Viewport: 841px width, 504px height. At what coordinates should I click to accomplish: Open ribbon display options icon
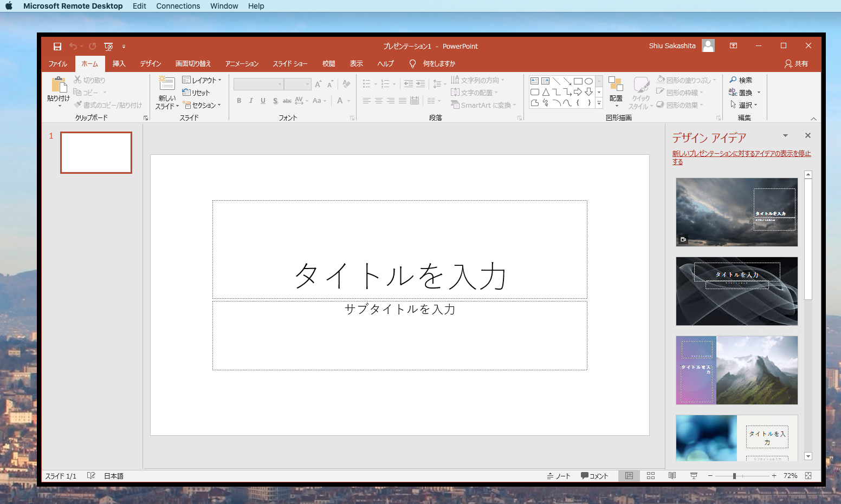(733, 46)
